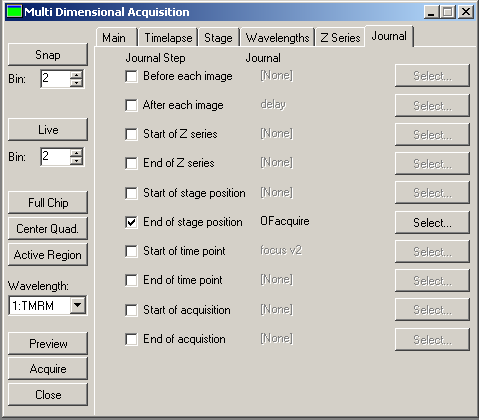The height and width of the screenshot is (420, 479).
Task: Increase the Snap Bin value with up arrow
Action: coord(77,75)
